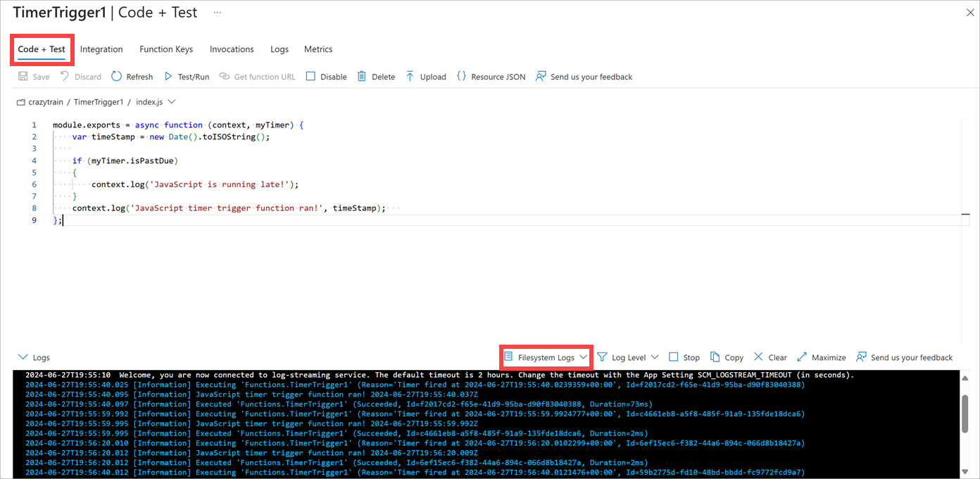The width and height of the screenshot is (980, 479).
Task: Click the Resource JSON braces icon
Action: [x=461, y=77]
